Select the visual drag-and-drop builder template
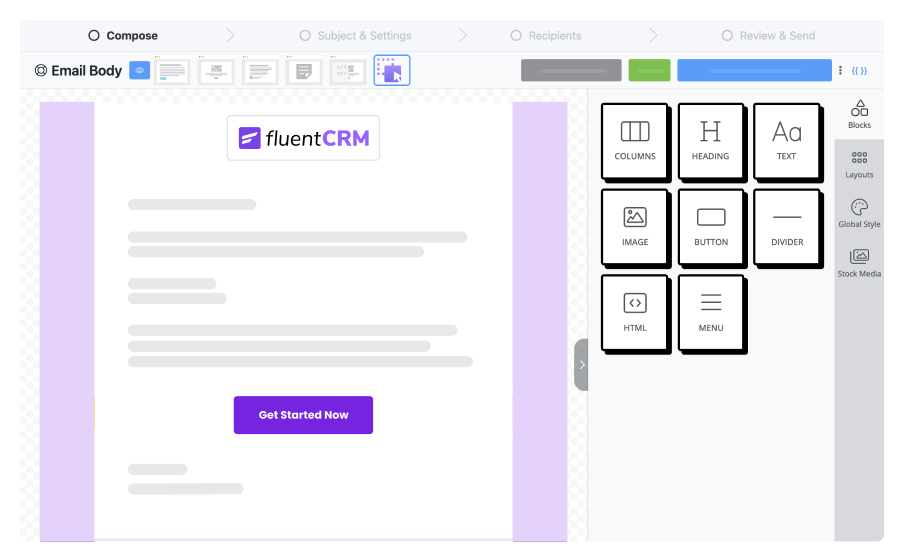 (392, 70)
